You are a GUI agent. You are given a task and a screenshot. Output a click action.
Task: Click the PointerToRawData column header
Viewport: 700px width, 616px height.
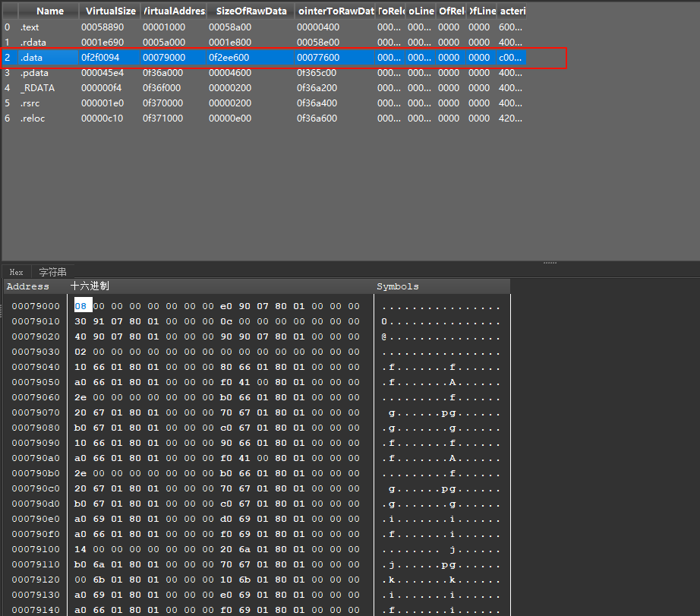pyautogui.click(x=336, y=11)
